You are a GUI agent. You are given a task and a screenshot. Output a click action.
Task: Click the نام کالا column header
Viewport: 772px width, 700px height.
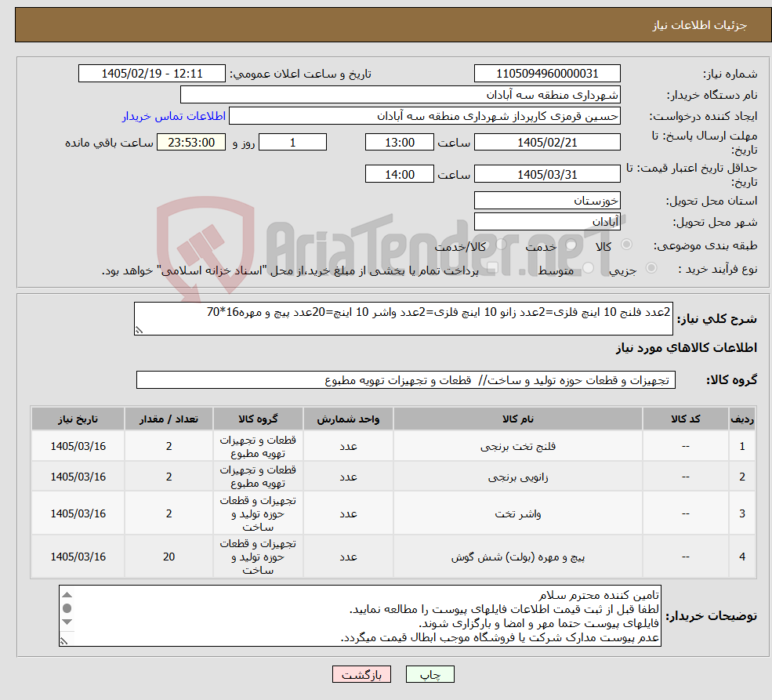point(518,419)
